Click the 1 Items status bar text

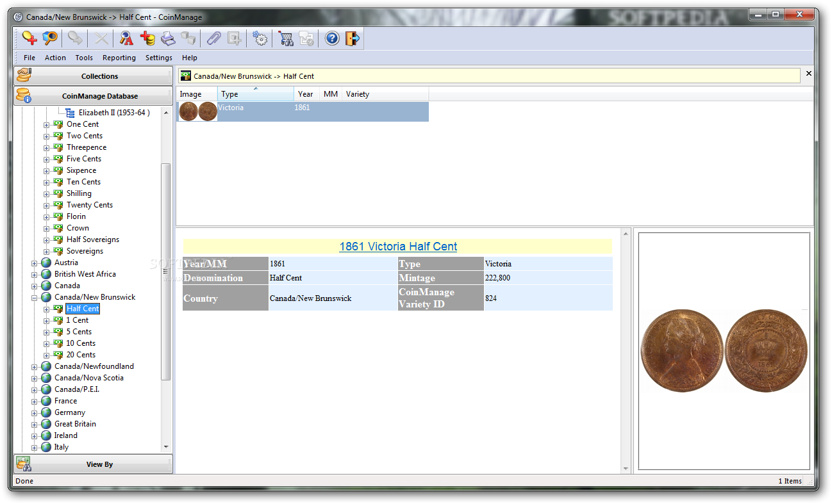point(790,481)
